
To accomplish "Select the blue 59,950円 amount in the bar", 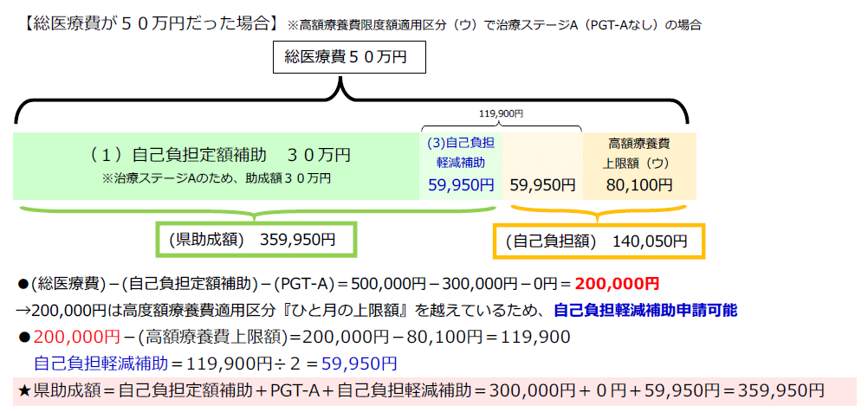I will (461, 184).
